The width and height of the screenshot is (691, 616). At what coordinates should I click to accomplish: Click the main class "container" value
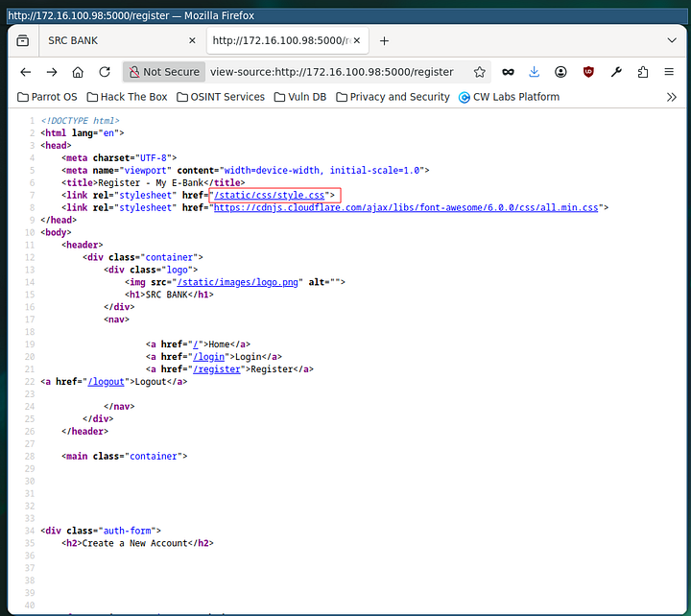click(x=153, y=456)
